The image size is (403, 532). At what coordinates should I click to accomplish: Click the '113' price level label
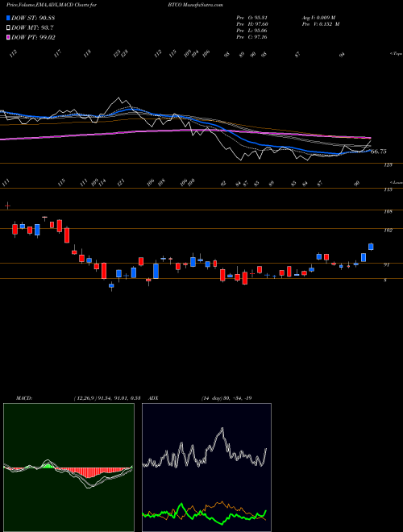point(388,189)
